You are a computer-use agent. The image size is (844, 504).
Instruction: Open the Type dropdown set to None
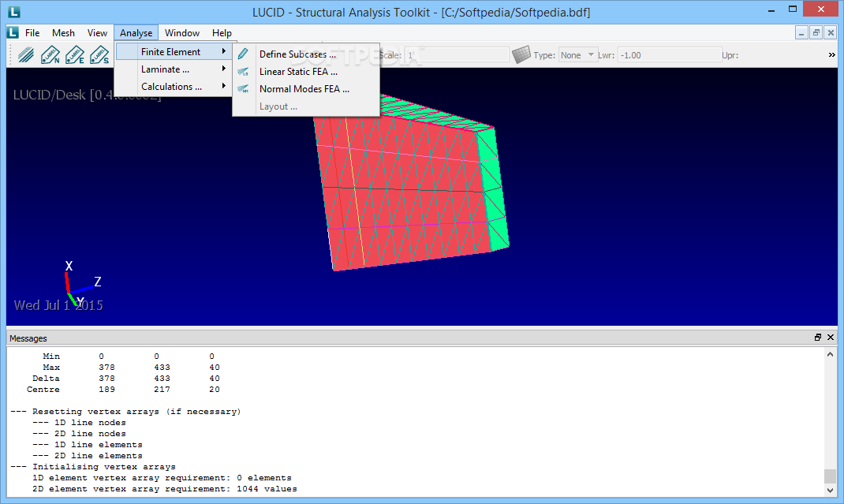pyautogui.click(x=578, y=55)
